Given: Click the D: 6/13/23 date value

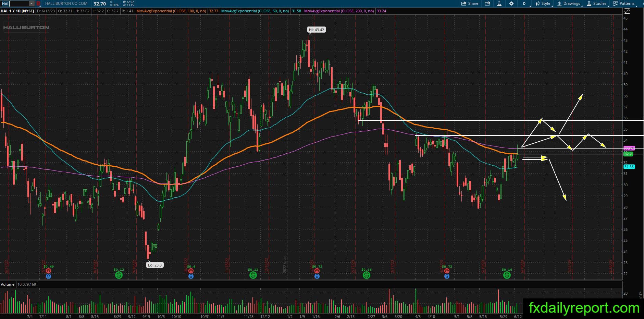Looking at the screenshot, I should click(47, 11).
